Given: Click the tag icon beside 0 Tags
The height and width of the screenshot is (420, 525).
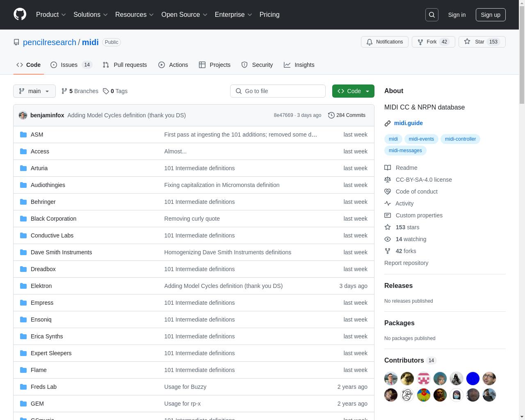Looking at the screenshot, I should (106, 91).
